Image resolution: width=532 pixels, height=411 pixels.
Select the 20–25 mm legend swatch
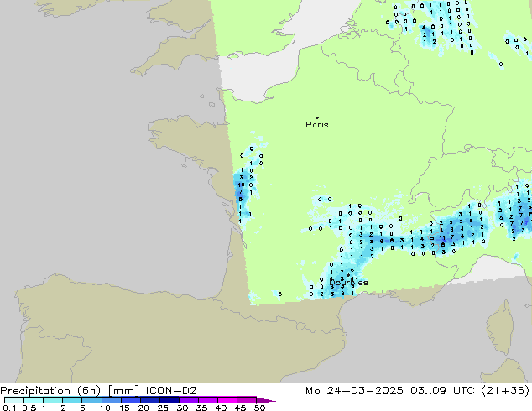[149, 400]
